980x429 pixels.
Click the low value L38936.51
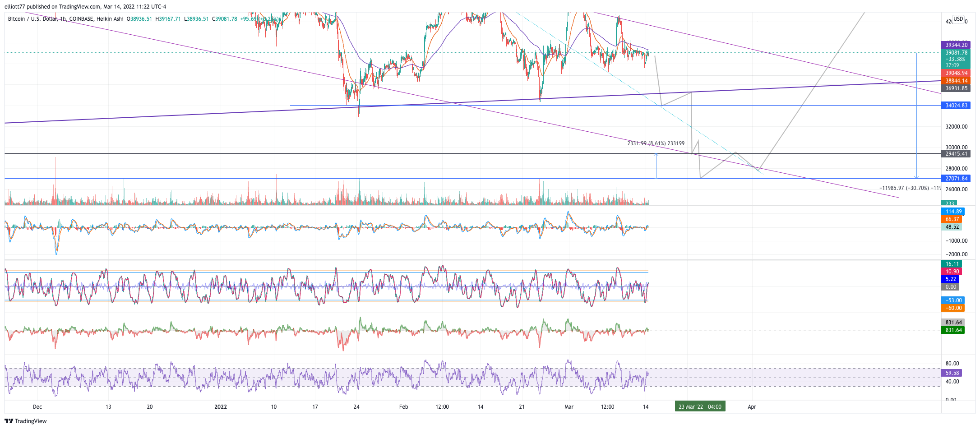pyautogui.click(x=196, y=19)
